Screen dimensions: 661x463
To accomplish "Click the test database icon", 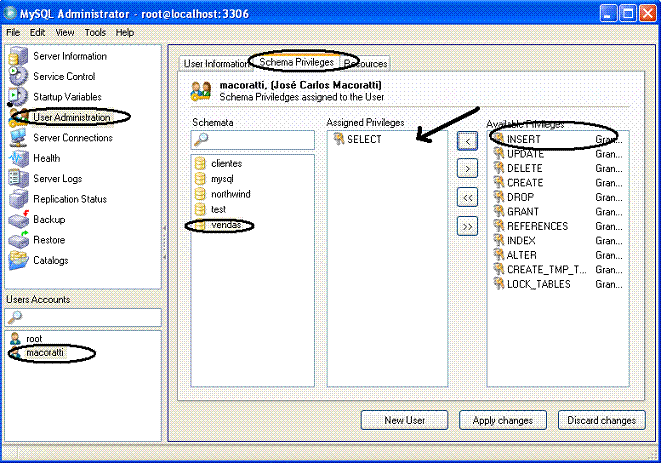I will coord(200,209).
